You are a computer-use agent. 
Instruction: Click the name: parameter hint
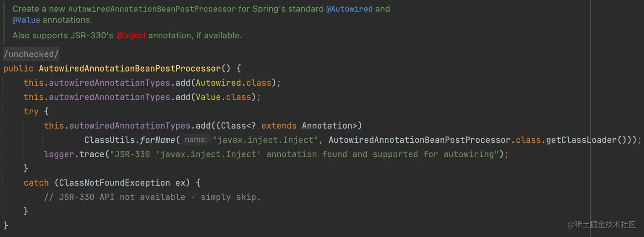(x=196, y=140)
